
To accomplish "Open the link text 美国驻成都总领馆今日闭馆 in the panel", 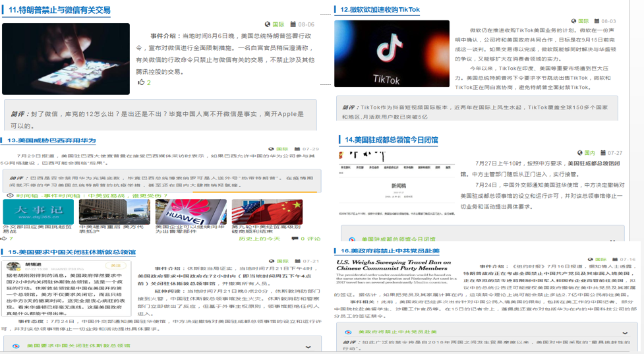I will coord(398,239).
